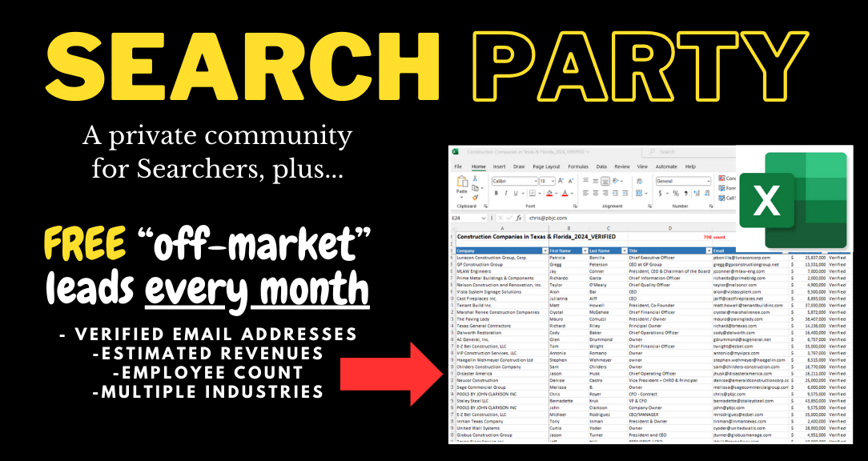
Task: Click the Orientation text angle icon
Action: [x=616, y=181]
